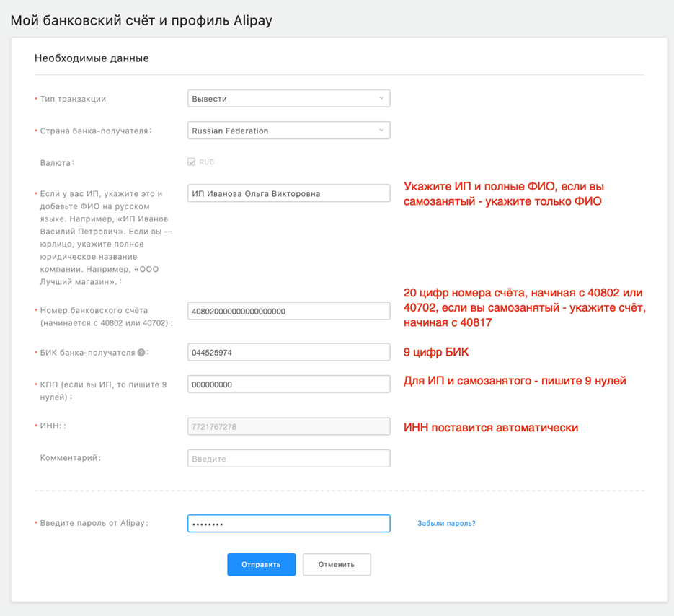Open the Забыли пароль? link
The width and height of the screenshot is (674, 616).
coord(446,524)
